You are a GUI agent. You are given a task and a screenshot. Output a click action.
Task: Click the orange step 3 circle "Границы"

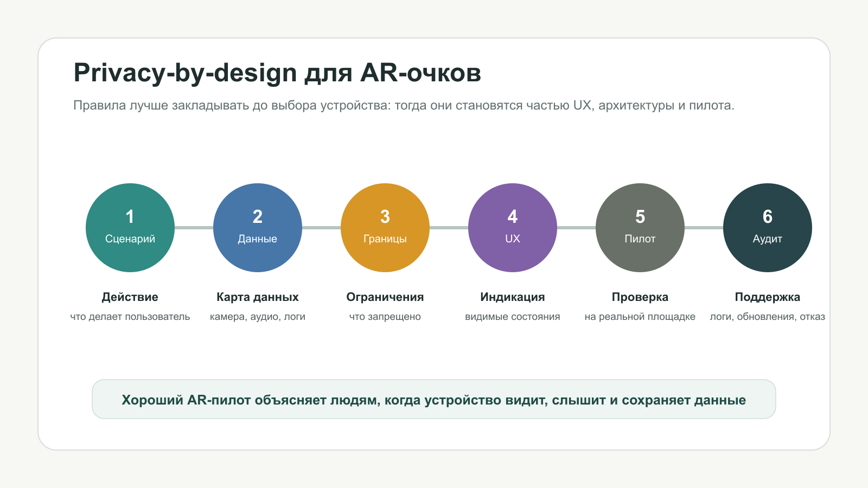(x=385, y=228)
